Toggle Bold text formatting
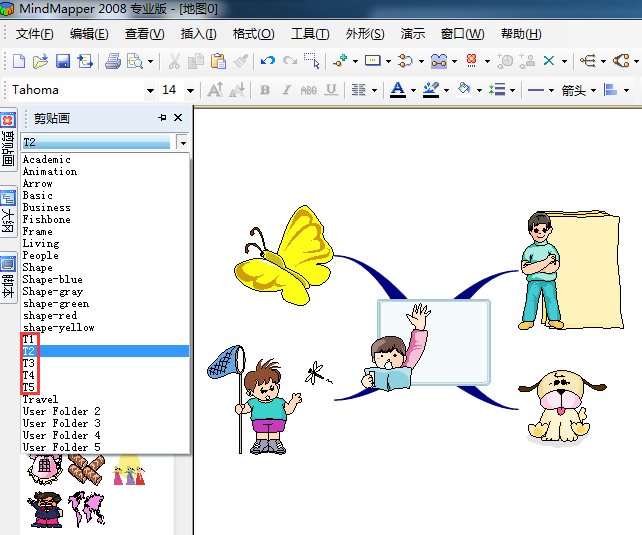 click(264, 90)
